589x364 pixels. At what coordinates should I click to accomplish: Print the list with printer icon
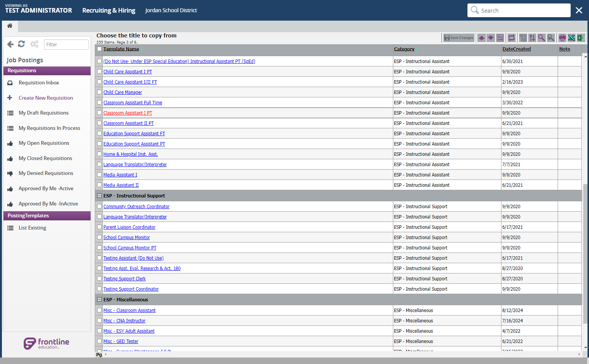click(562, 38)
